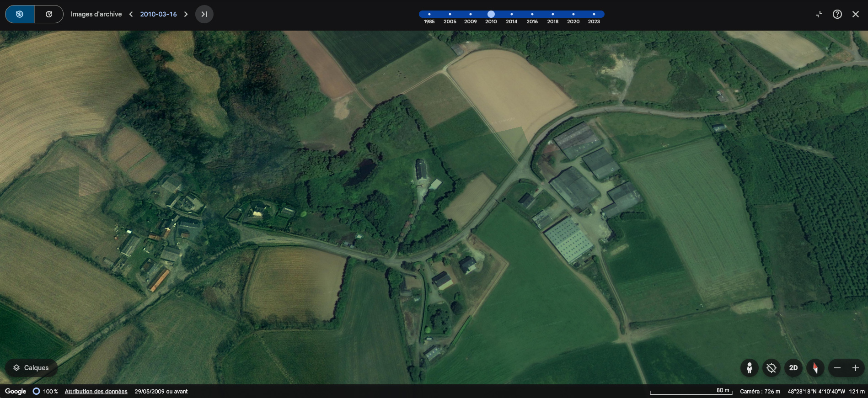Viewport: 868px width, 398px height.
Task: Close the archive imagery toolbar
Action: pos(855,14)
